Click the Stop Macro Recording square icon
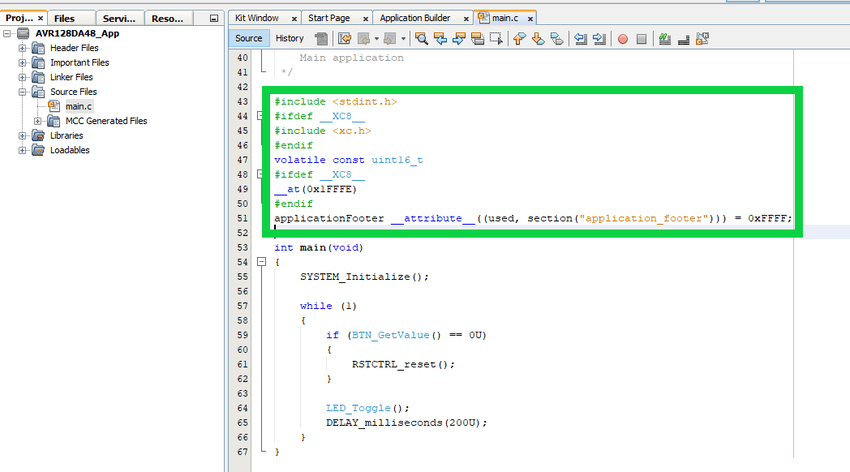 (642, 39)
